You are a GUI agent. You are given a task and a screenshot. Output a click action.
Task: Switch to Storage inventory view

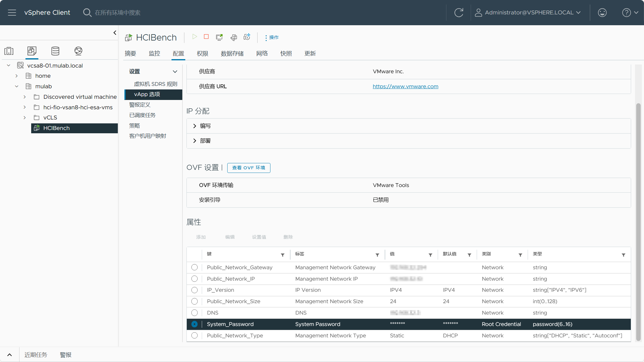pyautogui.click(x=55, y=51)
